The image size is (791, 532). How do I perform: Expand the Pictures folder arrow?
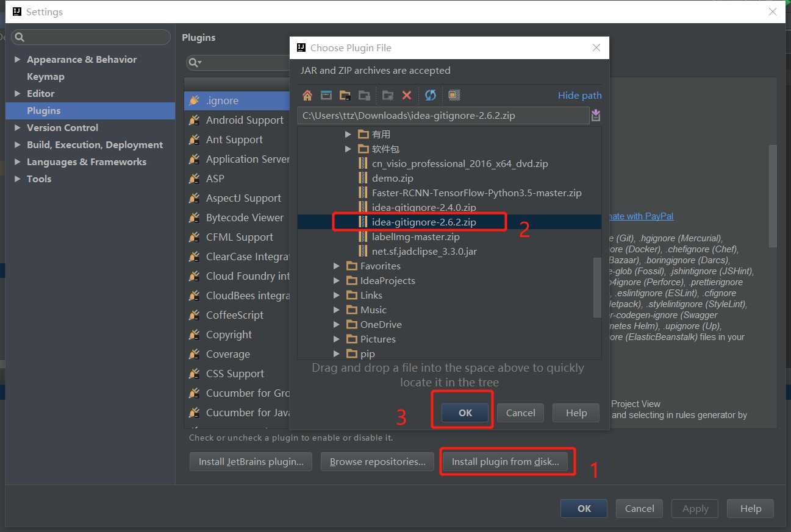click(x=336, y=339)
